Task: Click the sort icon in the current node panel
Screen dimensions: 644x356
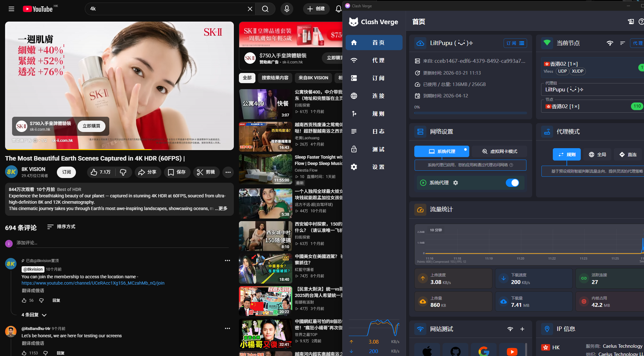Action: tap(622, 43)
